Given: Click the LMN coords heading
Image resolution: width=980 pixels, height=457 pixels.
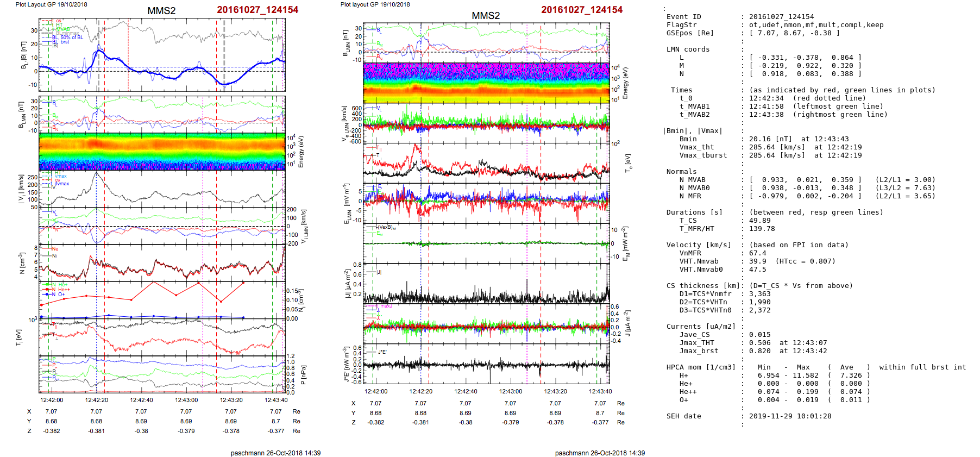Looking at the screenshot, I should (688, 49).
